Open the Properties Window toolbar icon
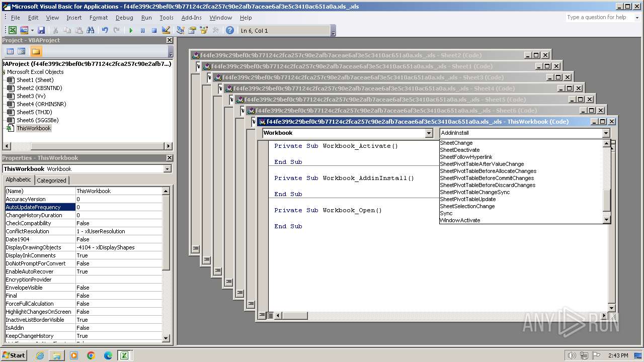This screenshot has height=362, width=644. (x=192, y=30)
